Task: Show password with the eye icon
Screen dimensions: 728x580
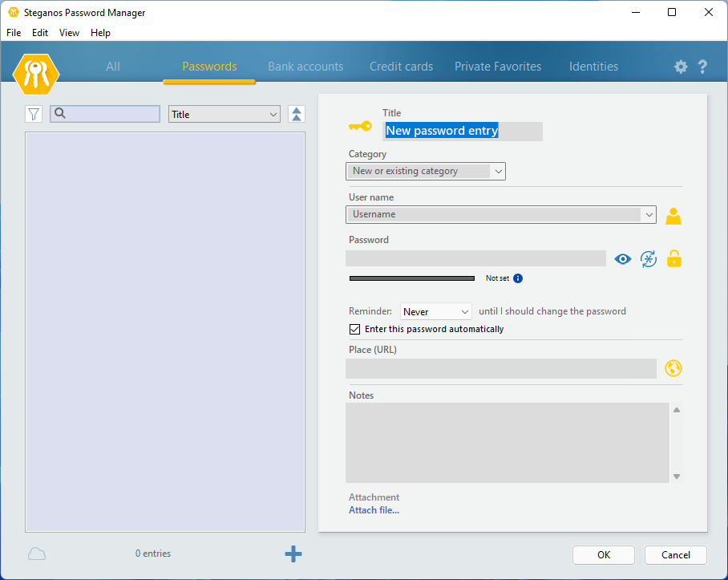Action: pyautogui.click(x=623, y=259)
